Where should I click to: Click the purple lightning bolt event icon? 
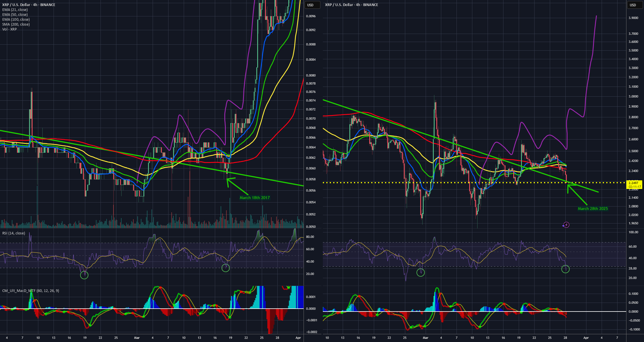[x=566, y=225]
